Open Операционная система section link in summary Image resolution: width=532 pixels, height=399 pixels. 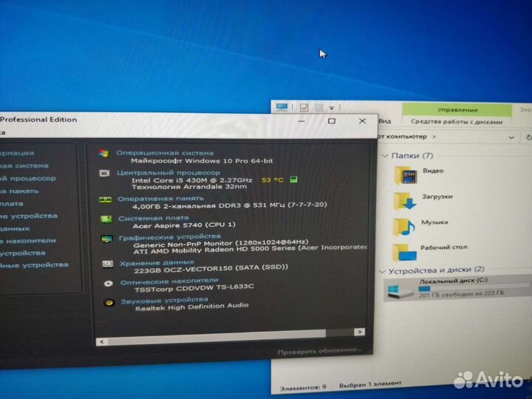(165, 153)
